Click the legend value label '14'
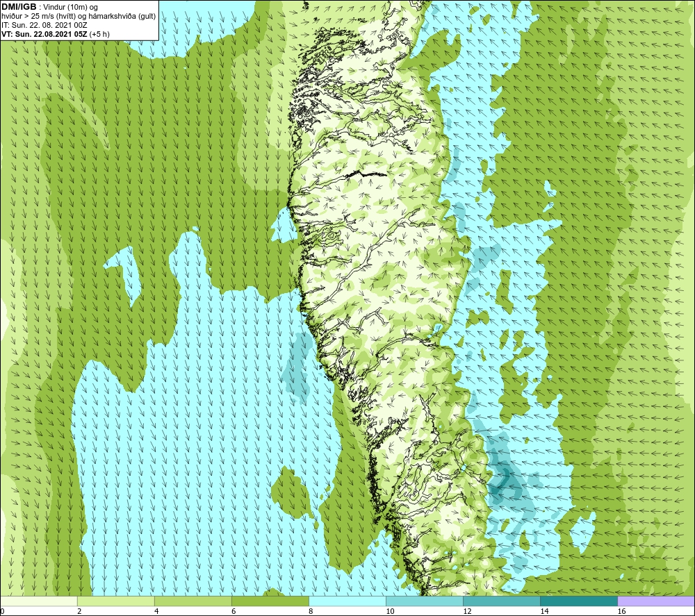Image resolution: width=695 pixels, height=616 pixels. [x=544, y=612]
